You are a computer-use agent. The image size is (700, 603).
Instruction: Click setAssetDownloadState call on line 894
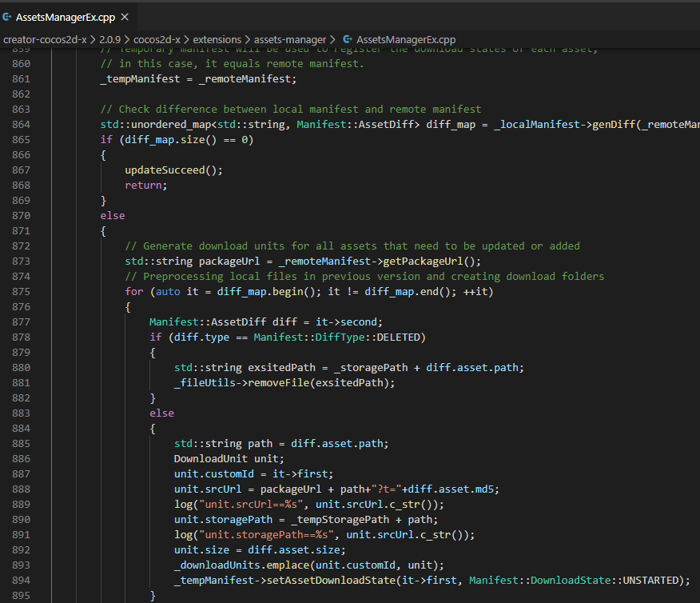(331, 581)
